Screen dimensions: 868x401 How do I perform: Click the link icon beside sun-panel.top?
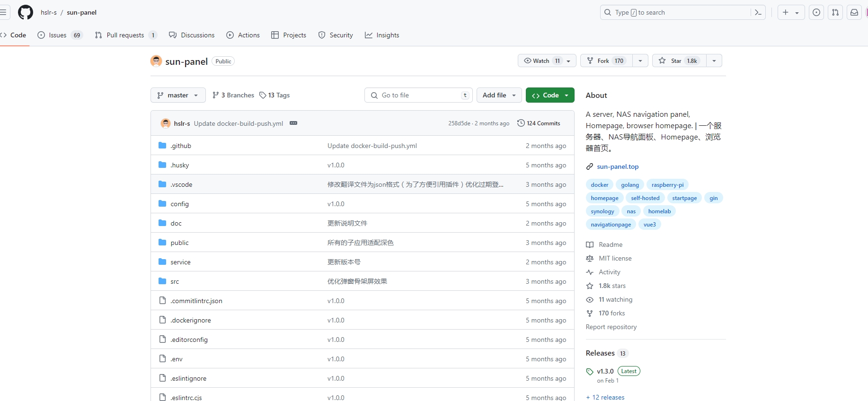[x=590, y=166]
